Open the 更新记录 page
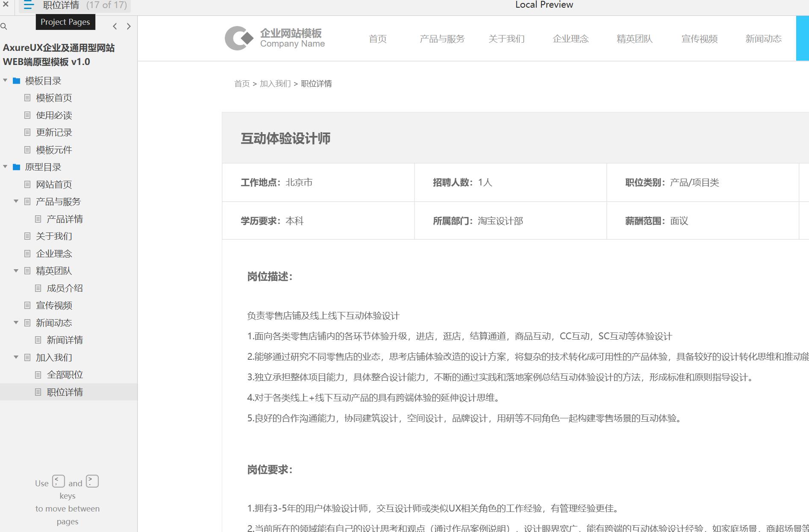Screen dimensions: 809x532 [54, 132]
